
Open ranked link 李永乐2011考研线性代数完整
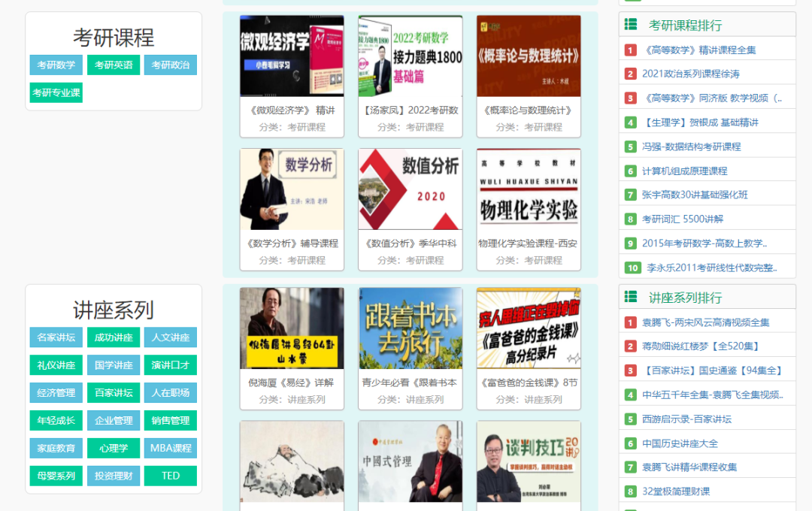click(711, 268)
